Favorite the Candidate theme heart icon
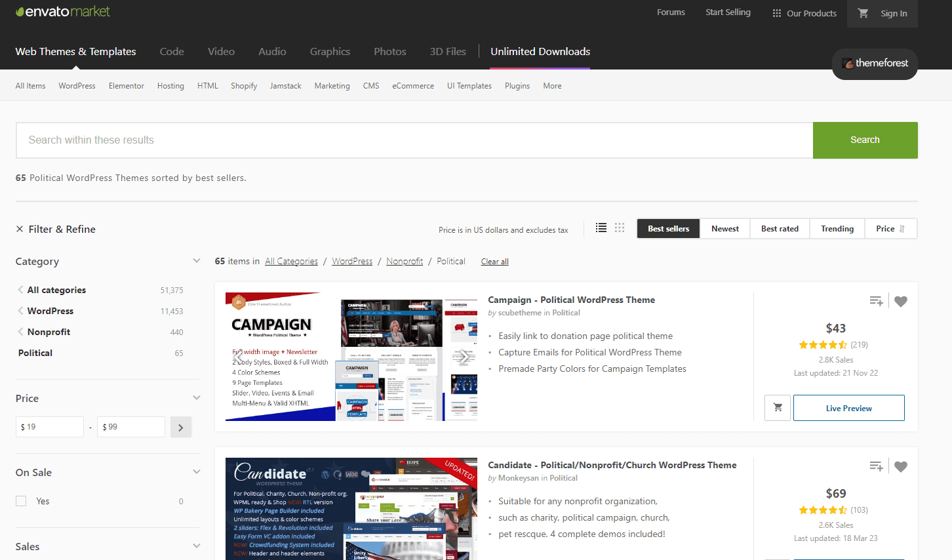 coord(901,466)
